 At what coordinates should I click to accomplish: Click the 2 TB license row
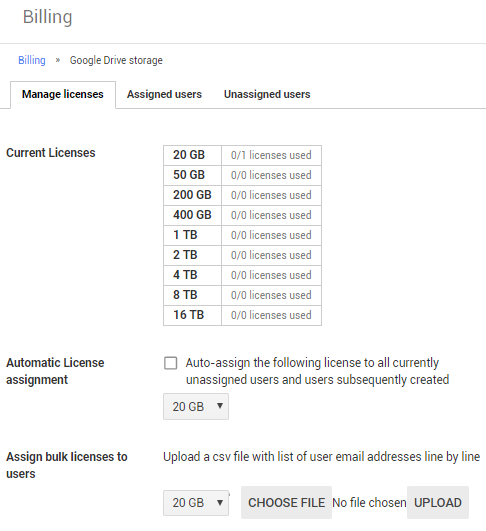pos(242,255)
